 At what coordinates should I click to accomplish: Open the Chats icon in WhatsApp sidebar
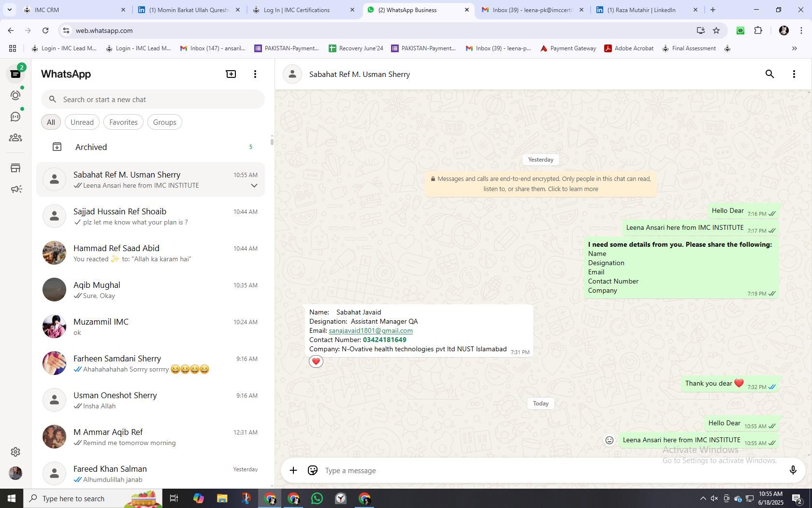tap(15, 74)
